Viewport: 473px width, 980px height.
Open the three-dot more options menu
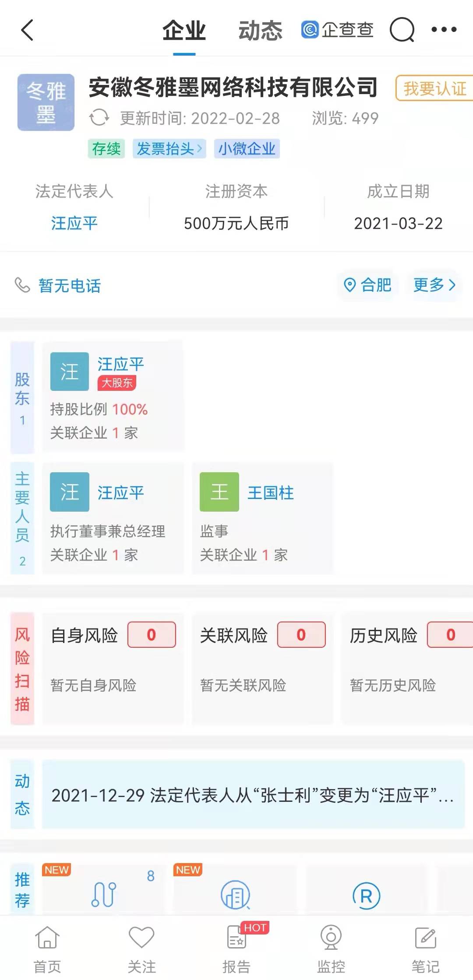(x=444, y=30)
